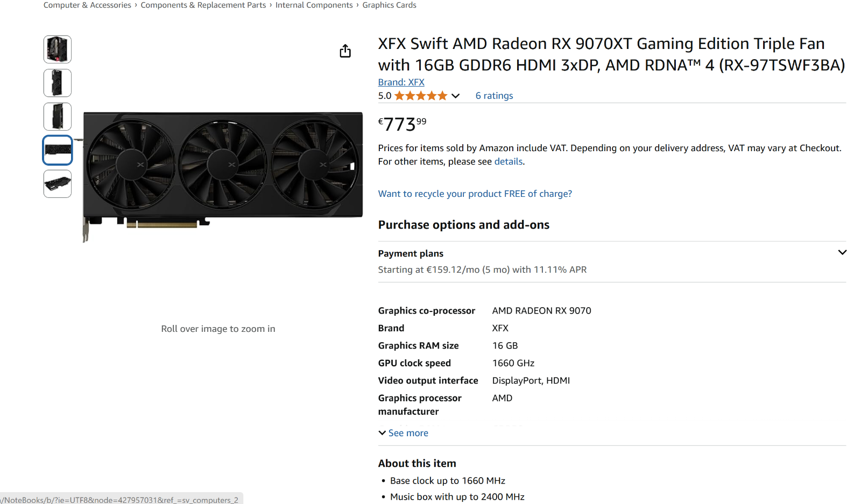Open the Brand: XFX link
Viewport: 861px width, 504px height.
tap(401, 82)
